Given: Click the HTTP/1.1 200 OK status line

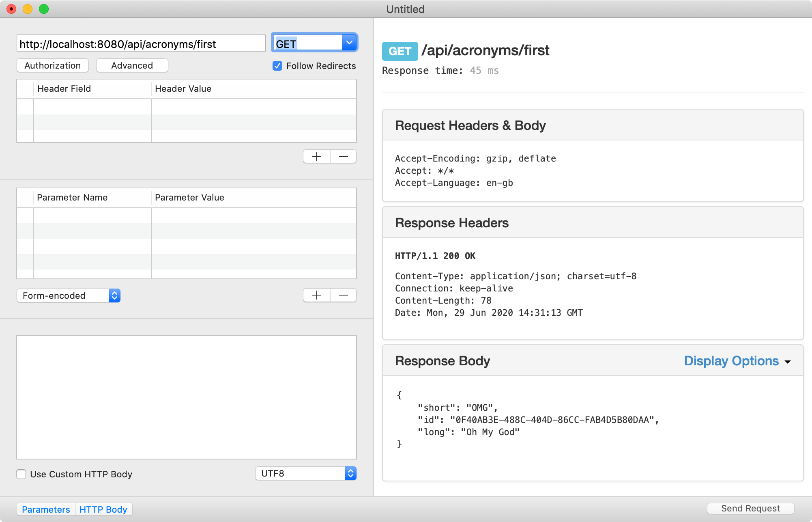Looking at the screenshot, I should (435, 256).
